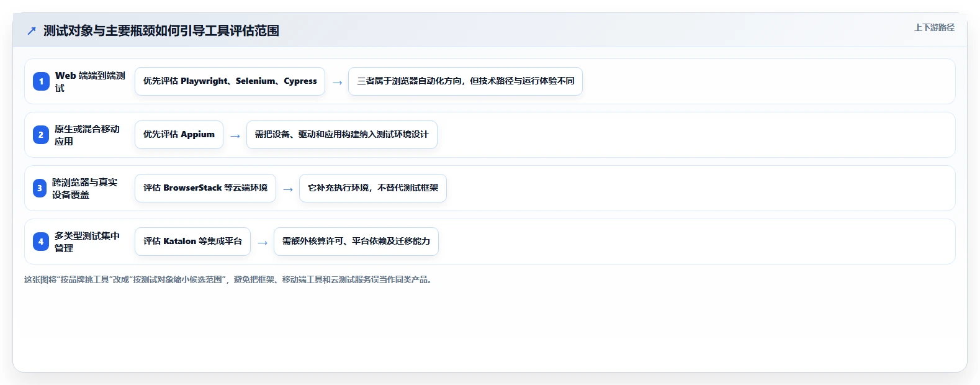Click the 优先评估 Playwright、Selenium、Cypress box

(230, 81)
